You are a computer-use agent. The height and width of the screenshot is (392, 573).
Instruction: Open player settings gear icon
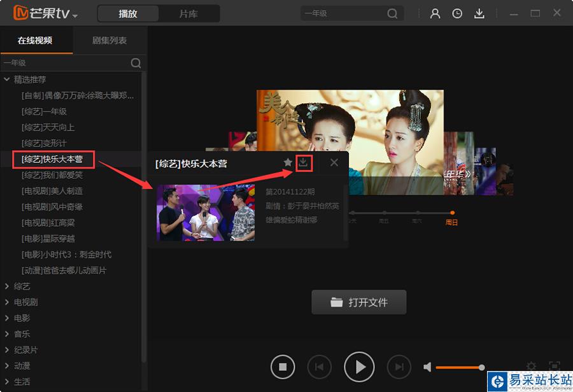(x=532, y=366)
